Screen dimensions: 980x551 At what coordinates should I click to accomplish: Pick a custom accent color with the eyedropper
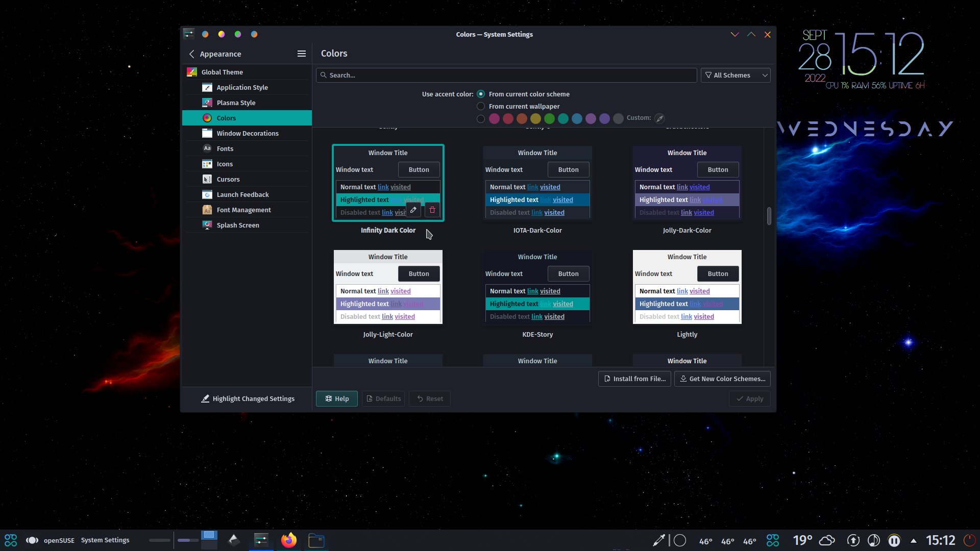click(x=659, y=118)
